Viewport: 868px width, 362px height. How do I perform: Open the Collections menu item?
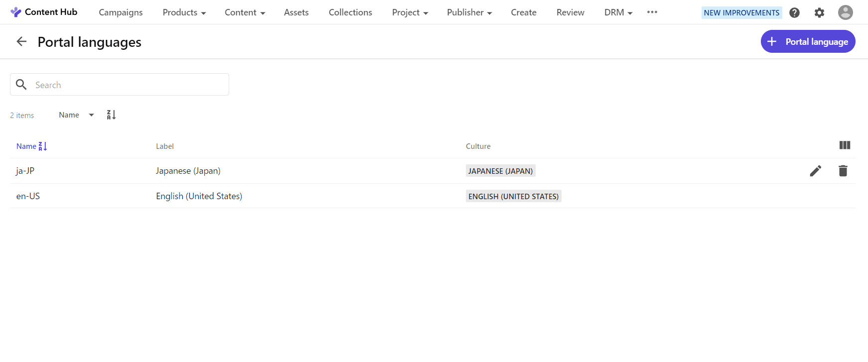click(350, 12)
